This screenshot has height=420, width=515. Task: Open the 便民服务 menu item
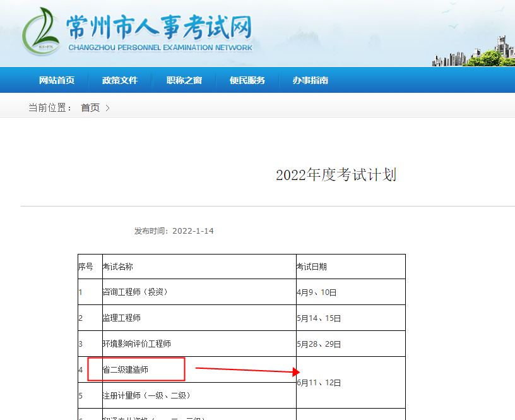[247, 80]
